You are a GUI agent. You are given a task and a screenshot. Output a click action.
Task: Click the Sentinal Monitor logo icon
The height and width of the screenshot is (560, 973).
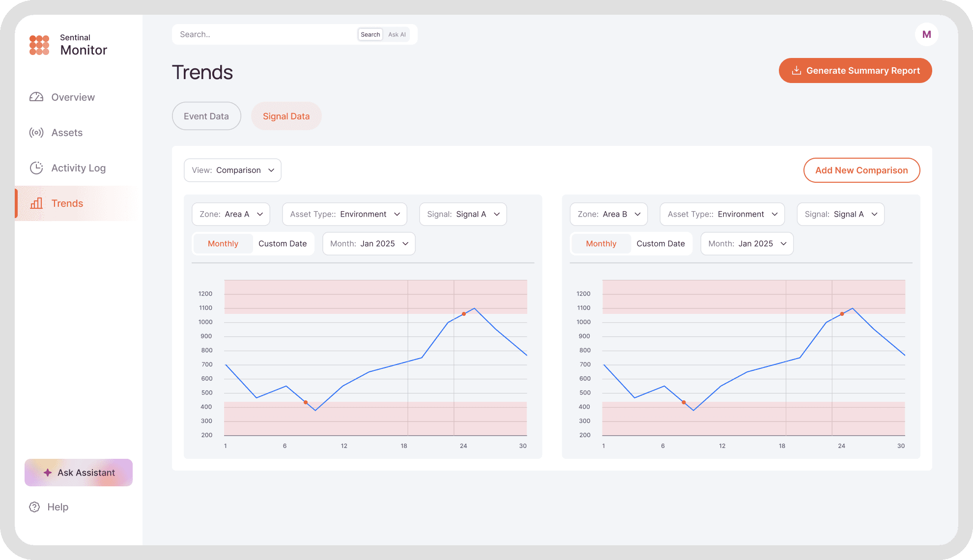pos(39,45)
